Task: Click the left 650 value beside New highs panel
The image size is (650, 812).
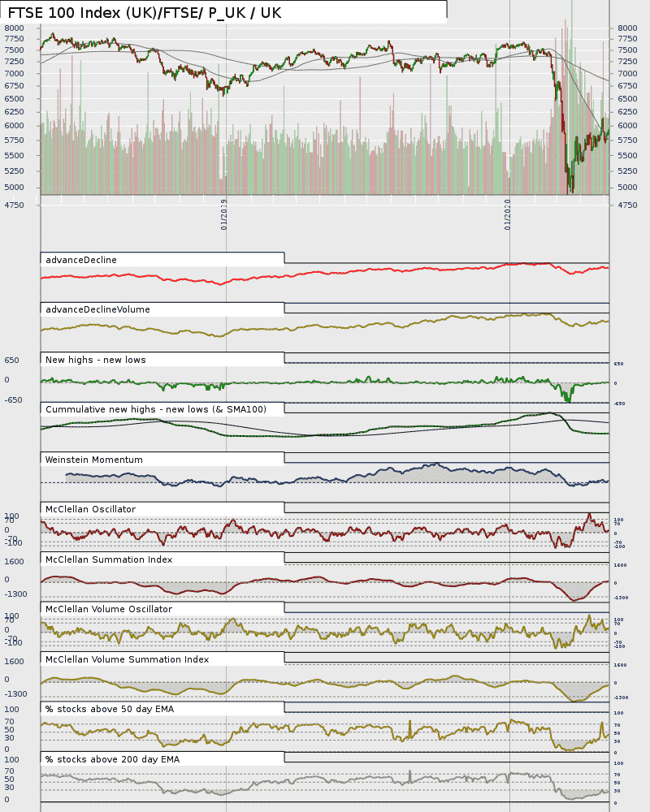Action: coord(11,361)
